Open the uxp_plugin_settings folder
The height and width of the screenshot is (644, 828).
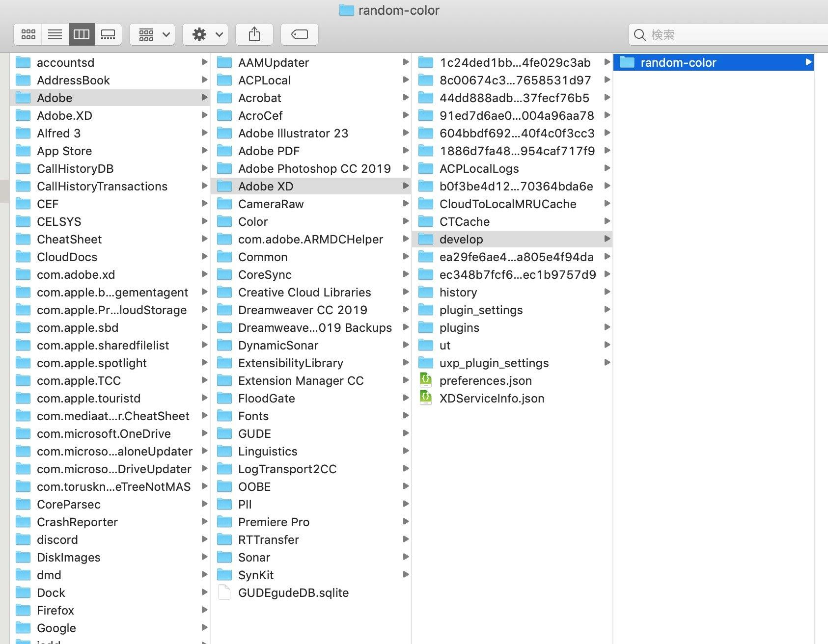[512, 363]
